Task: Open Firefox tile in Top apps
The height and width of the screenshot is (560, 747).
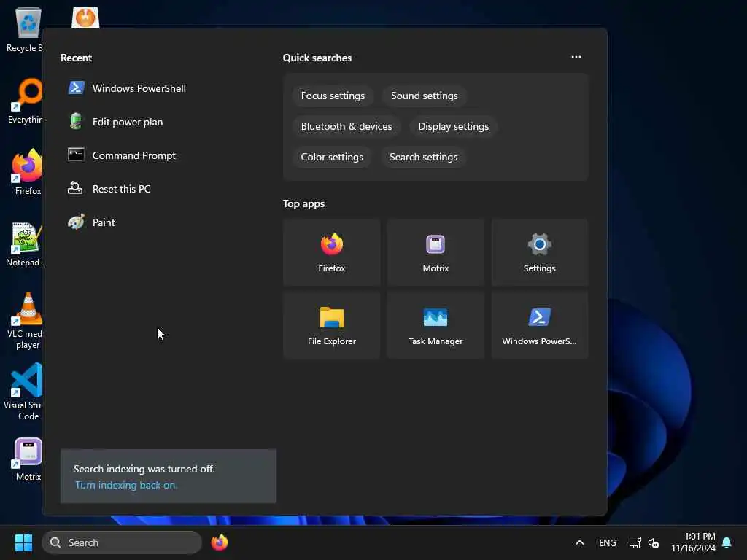Action: [x=332, y=252]
